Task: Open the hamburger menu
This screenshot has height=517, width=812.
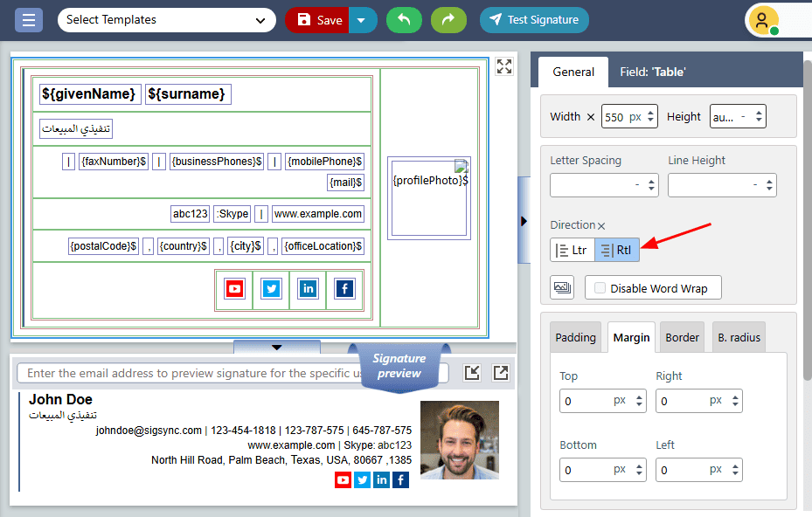Action: tap(29, 19)
